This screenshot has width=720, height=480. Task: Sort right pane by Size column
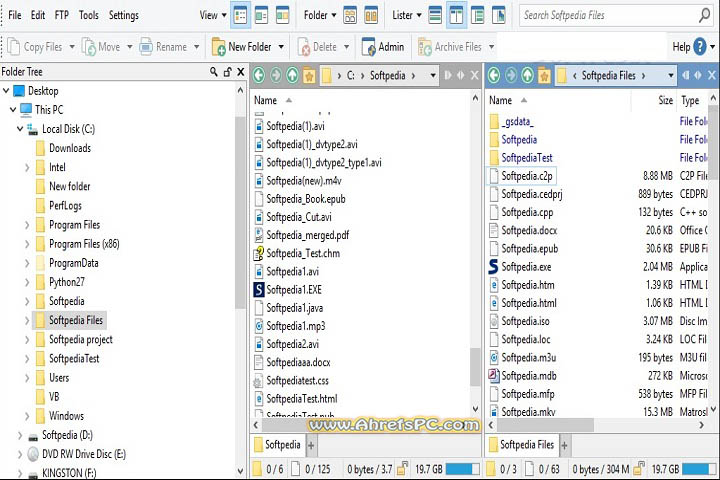click(665, 100)
